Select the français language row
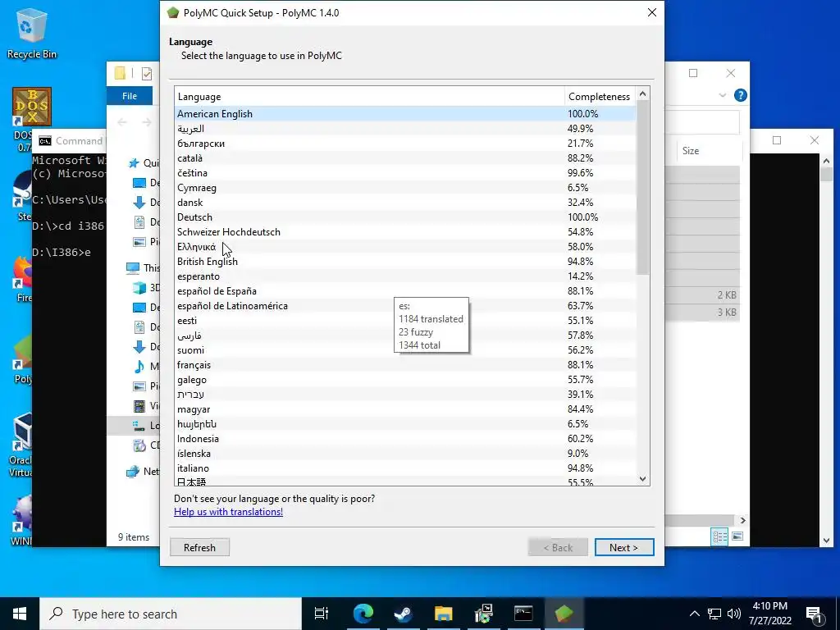Screen dimensions: 840x630 tap(405, 365)
